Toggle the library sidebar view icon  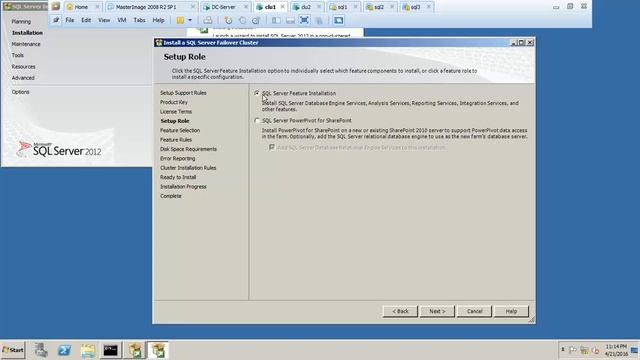tap(276, 20)
